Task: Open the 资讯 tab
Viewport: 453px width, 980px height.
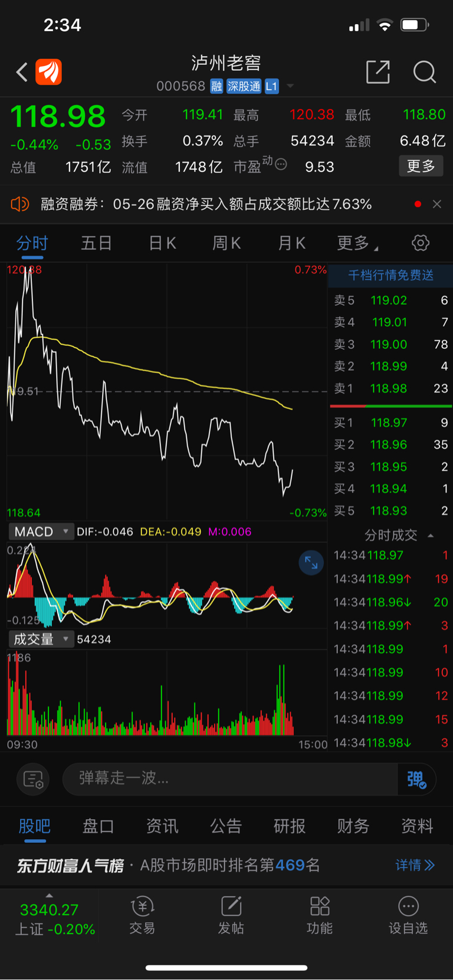Action: pos(162,826)
